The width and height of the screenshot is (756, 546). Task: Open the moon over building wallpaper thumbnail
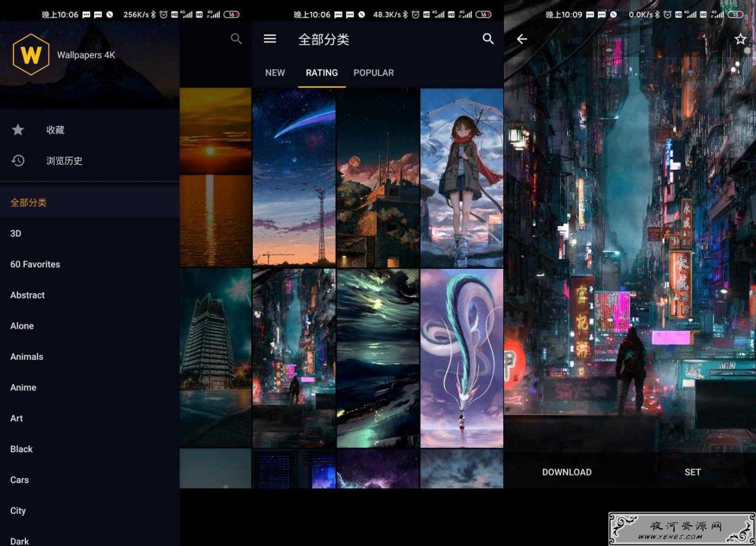coord(378,177)
